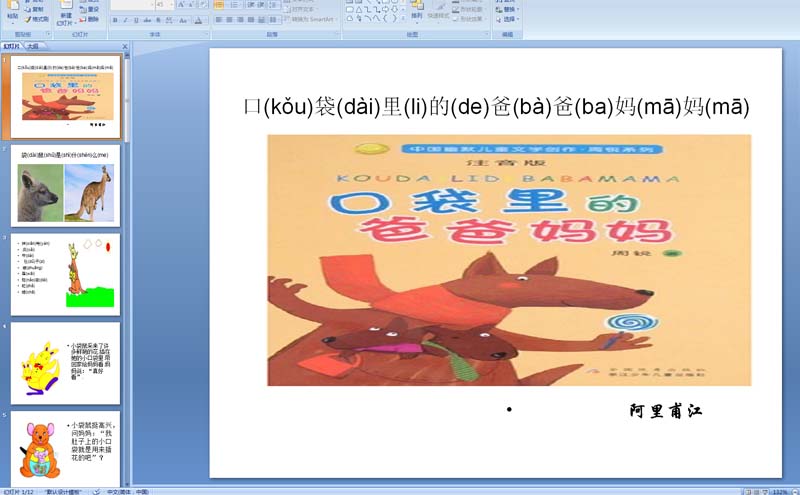Click the Reset (重设) slide button
Image resolution: width=800 pixels, height=495 pixels.
(89, 9)
